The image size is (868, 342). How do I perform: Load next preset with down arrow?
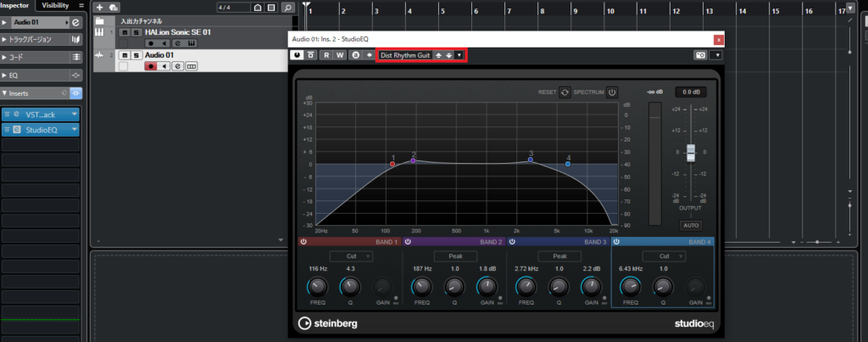coord(448,55)
